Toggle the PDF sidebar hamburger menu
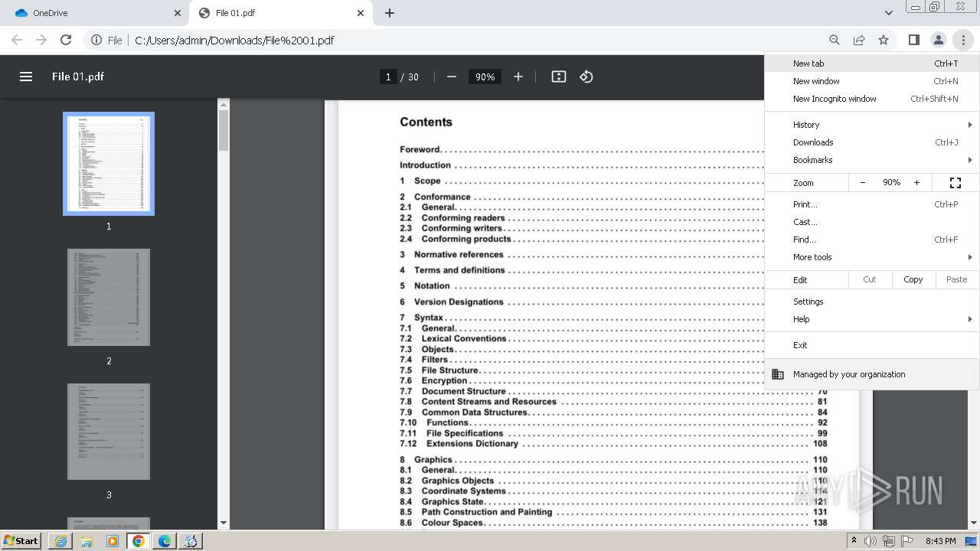This screenshot has height=551, width=980. [26, 77]
